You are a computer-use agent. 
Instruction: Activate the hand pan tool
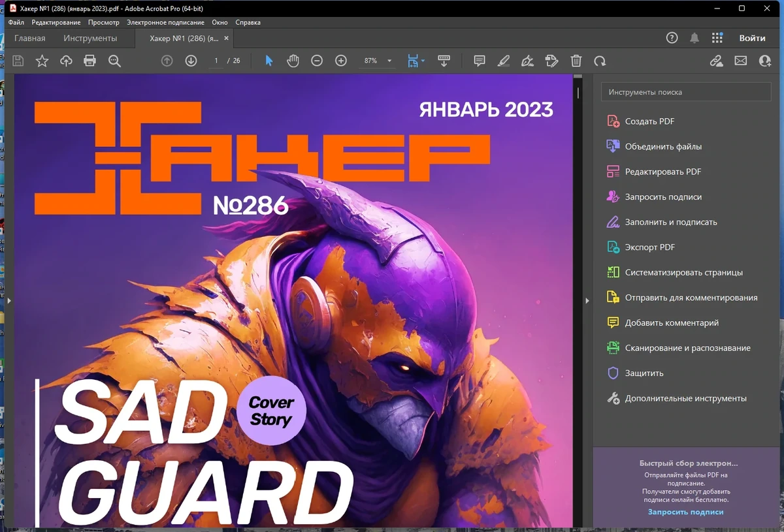293,61
